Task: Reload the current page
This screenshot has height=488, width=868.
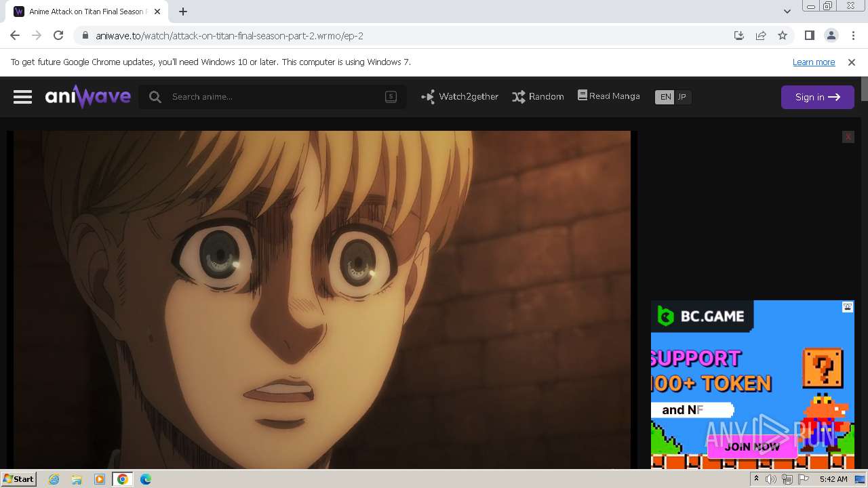Action: [x=58, y=35]
